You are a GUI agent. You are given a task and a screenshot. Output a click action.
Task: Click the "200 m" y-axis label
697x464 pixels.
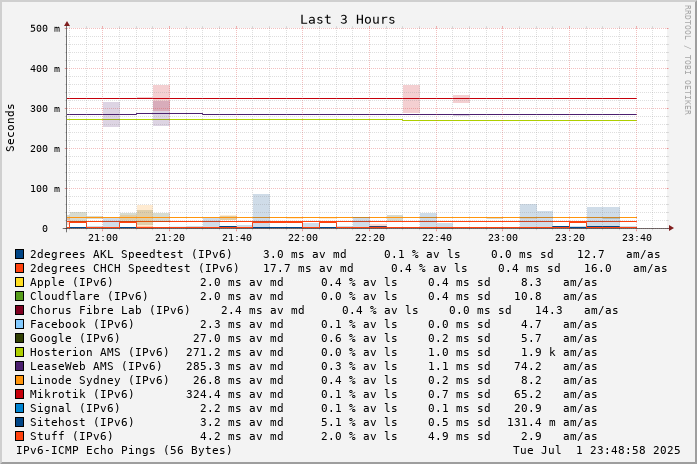click(x=45, y=148)
